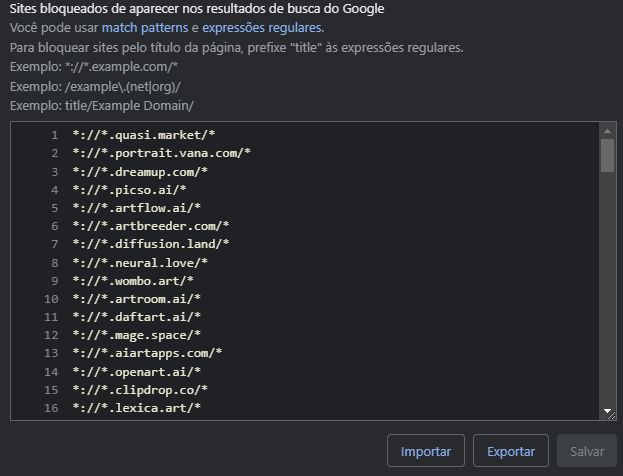Place cursor on line *://*.dreamup.com/*
Screen dimensions: 623x476
coord(140,172)
